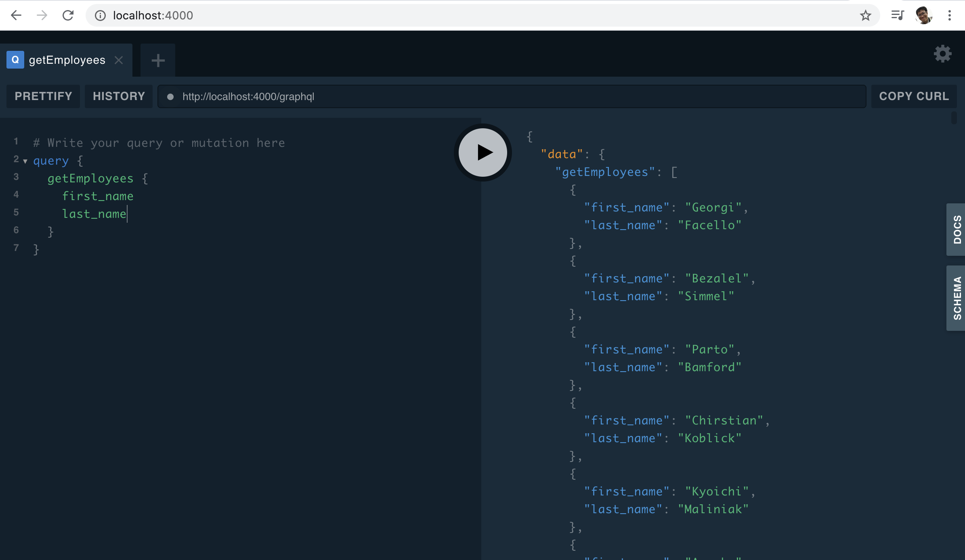
Task: Click COPY CURL button
Action: coord(914,96)
